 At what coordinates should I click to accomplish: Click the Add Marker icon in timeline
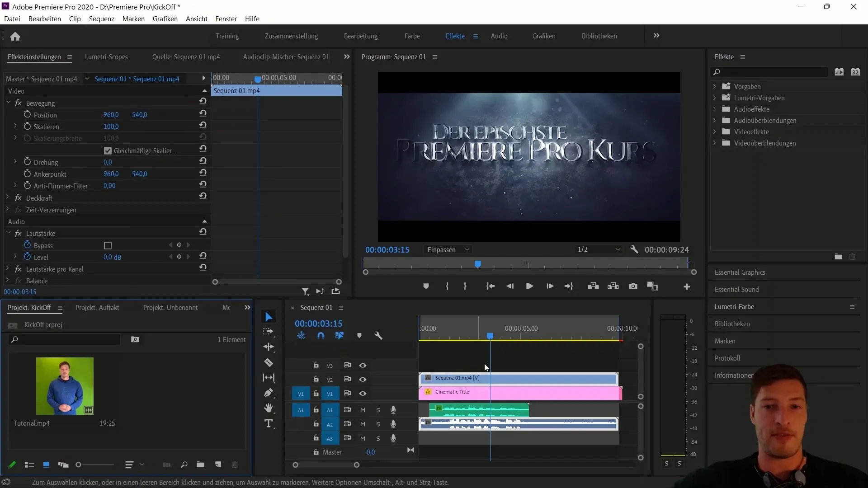(359, 335)
